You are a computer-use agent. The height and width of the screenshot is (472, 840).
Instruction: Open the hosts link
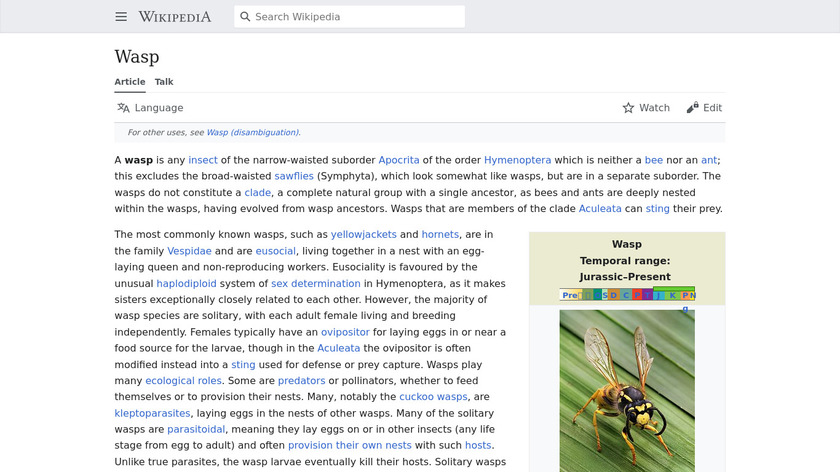pyautogui.click(x=478, y=446)
